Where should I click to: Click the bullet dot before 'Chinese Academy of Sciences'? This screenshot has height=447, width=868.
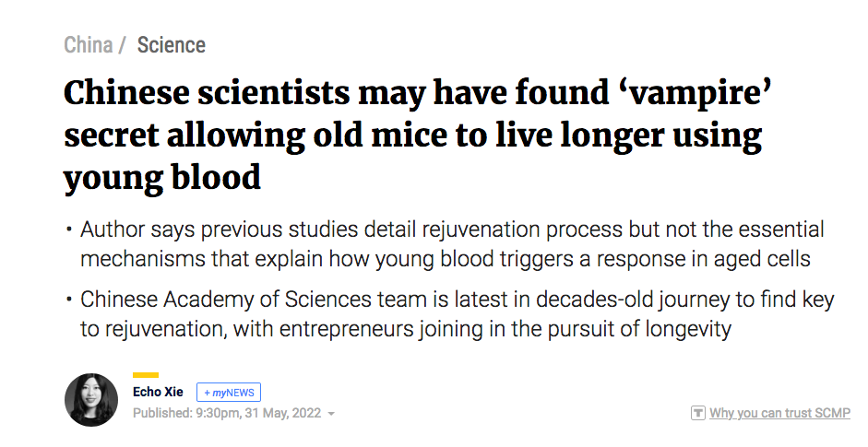tap(68, 300)
